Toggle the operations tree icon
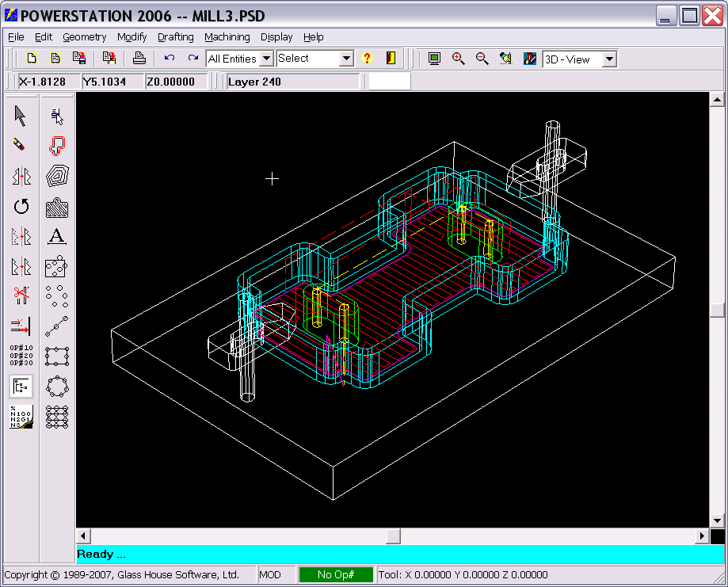This screenshot has height=587, width=728. point(21,387)
